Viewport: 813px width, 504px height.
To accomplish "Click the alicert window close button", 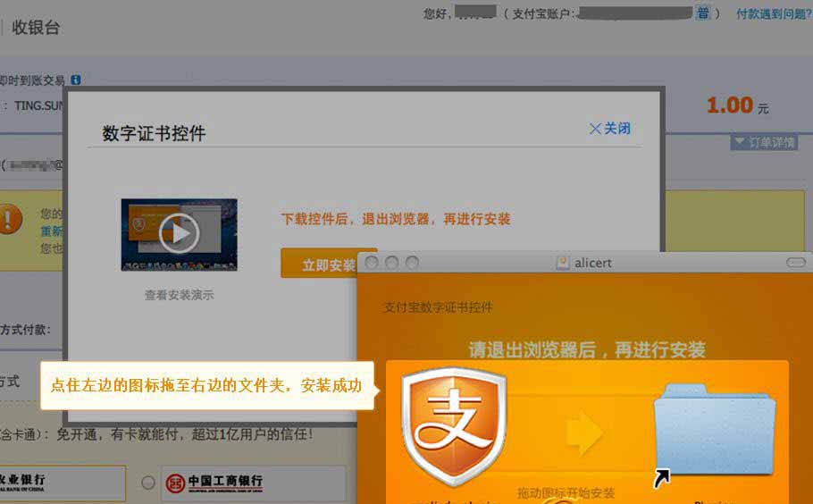I will click(x=372, y=263).
